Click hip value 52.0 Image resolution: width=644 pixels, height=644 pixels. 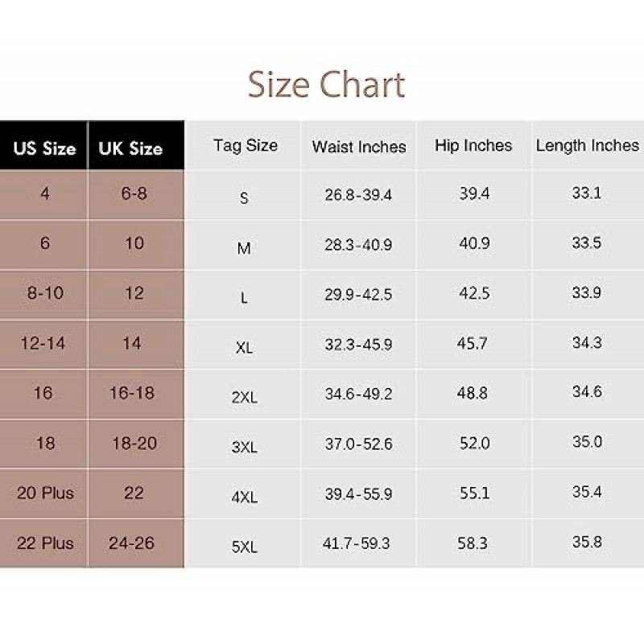click(473, 444)
